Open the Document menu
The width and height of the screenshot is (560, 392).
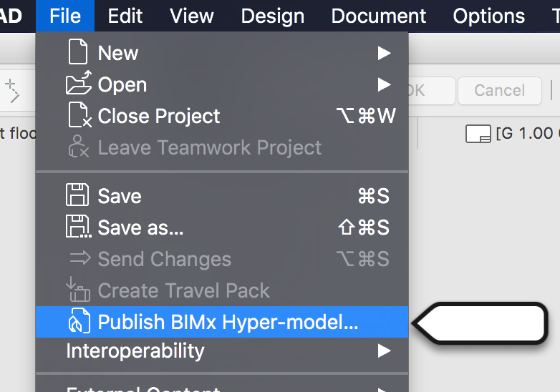(379, 16)
